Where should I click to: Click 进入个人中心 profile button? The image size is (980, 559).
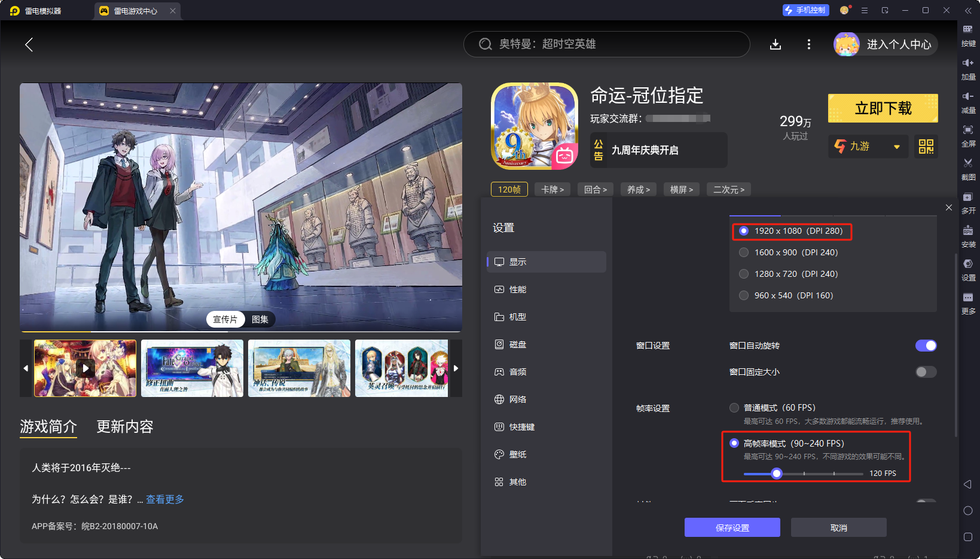click(886, 44)
